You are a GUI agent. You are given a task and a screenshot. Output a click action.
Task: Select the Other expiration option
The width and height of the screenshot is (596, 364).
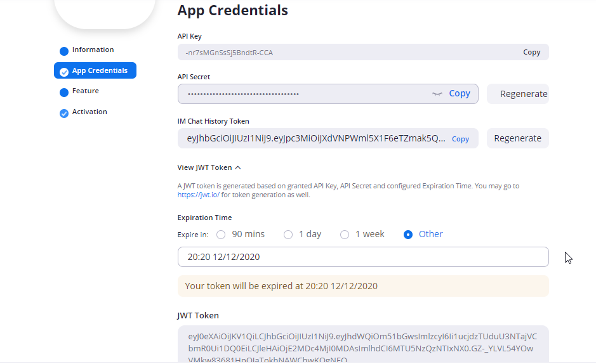point(409,235)
